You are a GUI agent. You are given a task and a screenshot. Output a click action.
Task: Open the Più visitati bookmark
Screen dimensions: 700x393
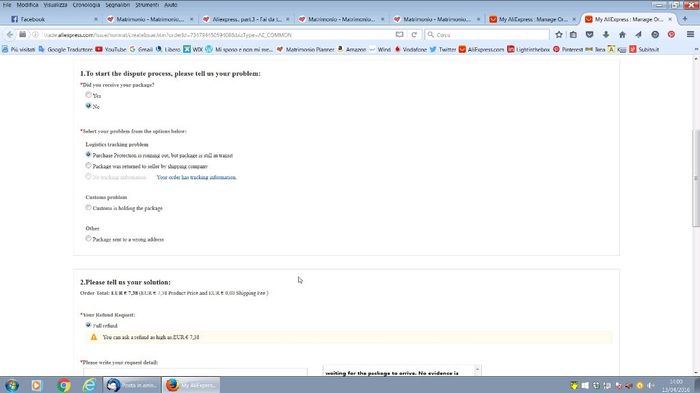(18, 50)
